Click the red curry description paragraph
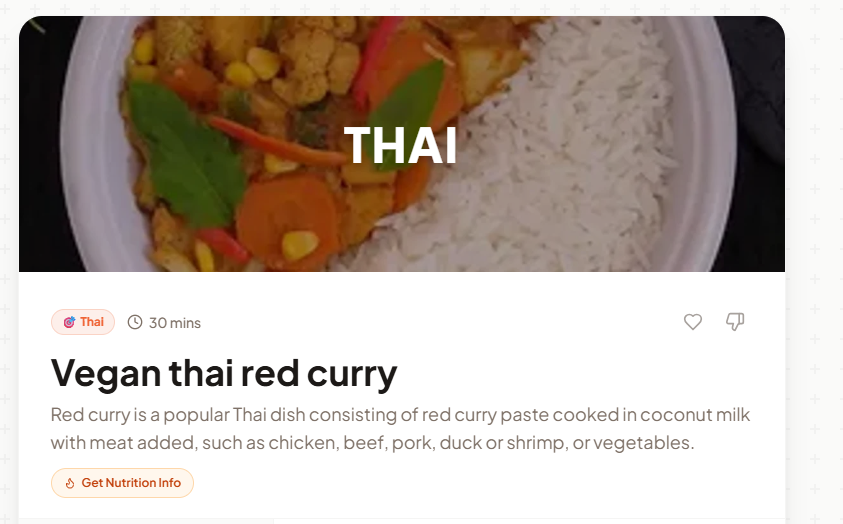Screen dimensions: 843x524 [x=401, y=428]
